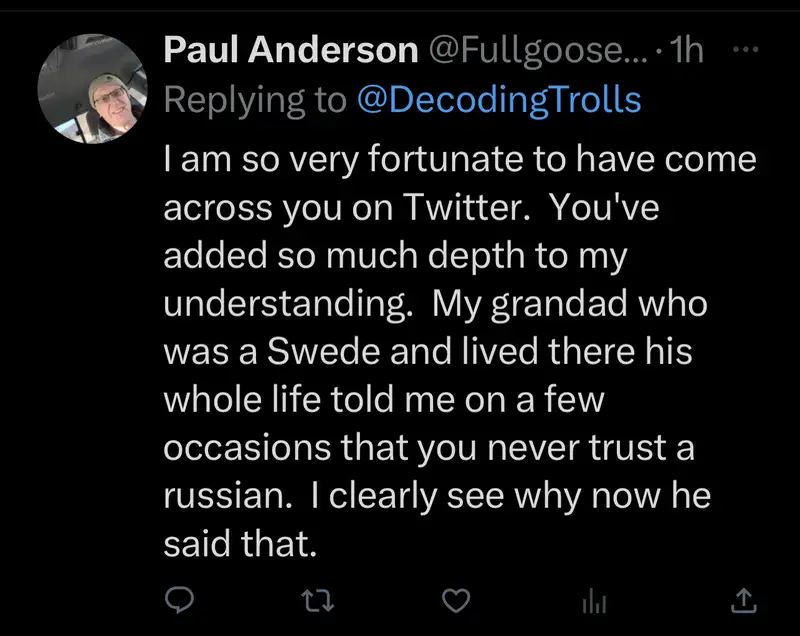View tweet analytics bar chart icon
The image size is (800, 636).
[596, 600]
